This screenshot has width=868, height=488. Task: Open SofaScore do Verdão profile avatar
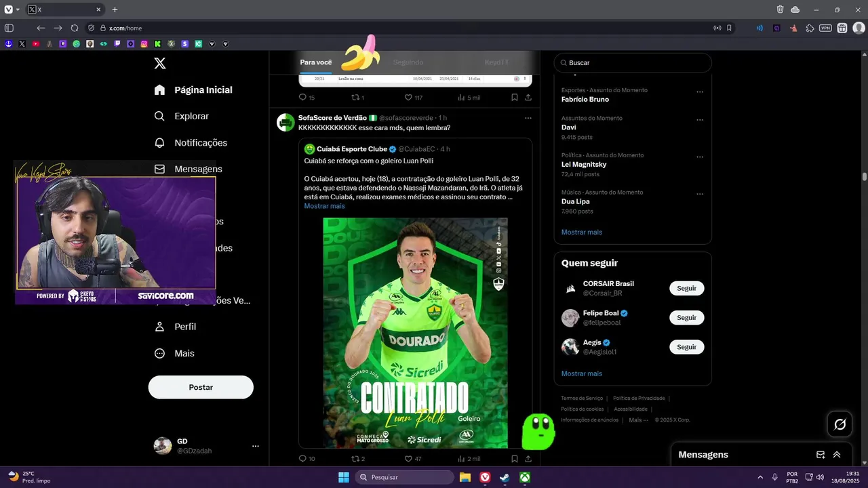tap(285, 123)
